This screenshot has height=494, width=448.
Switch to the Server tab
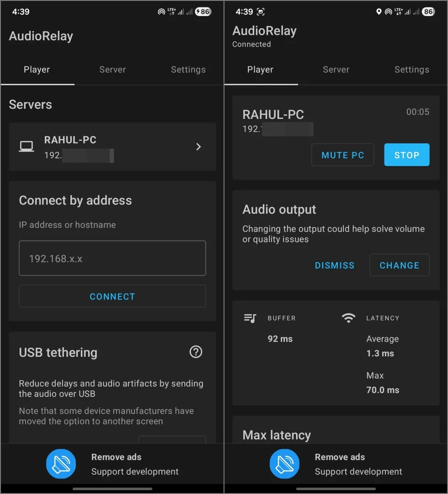point(112,70)
